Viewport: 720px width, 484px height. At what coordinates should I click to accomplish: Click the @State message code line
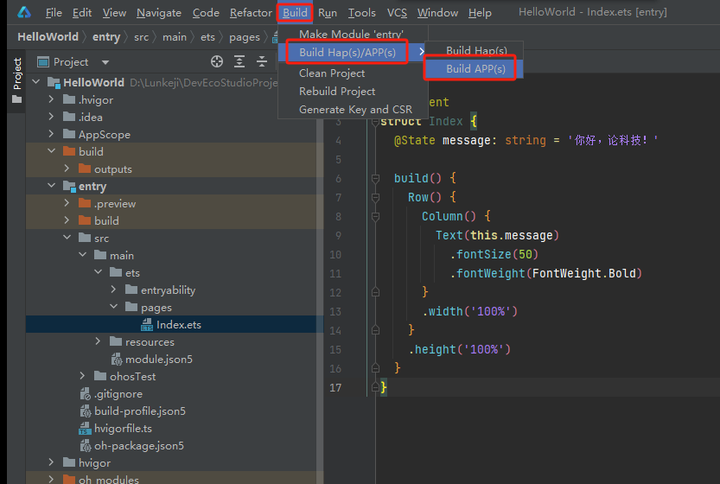[526, 141]
